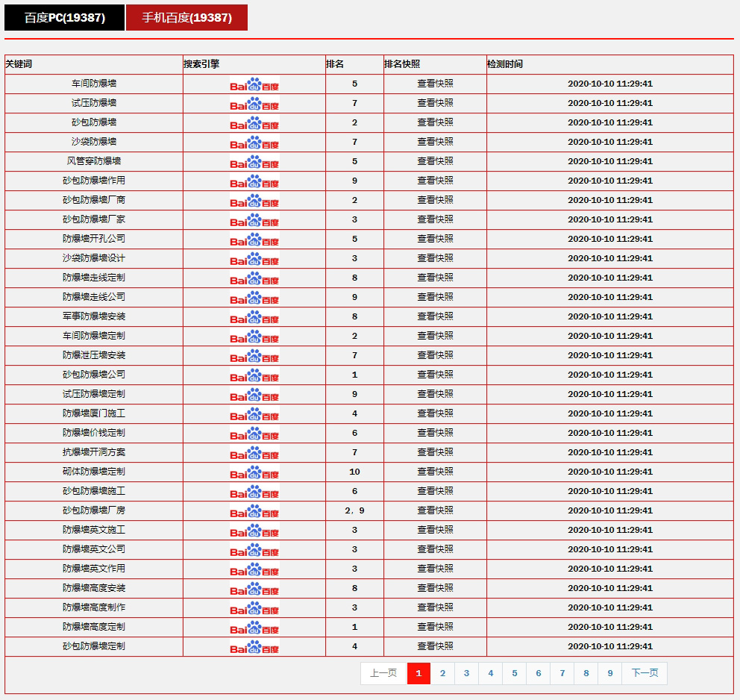
Task: Click the Baidu logo in the 砌体防爆墙定制 row
Action: click(x=254, y=472)
